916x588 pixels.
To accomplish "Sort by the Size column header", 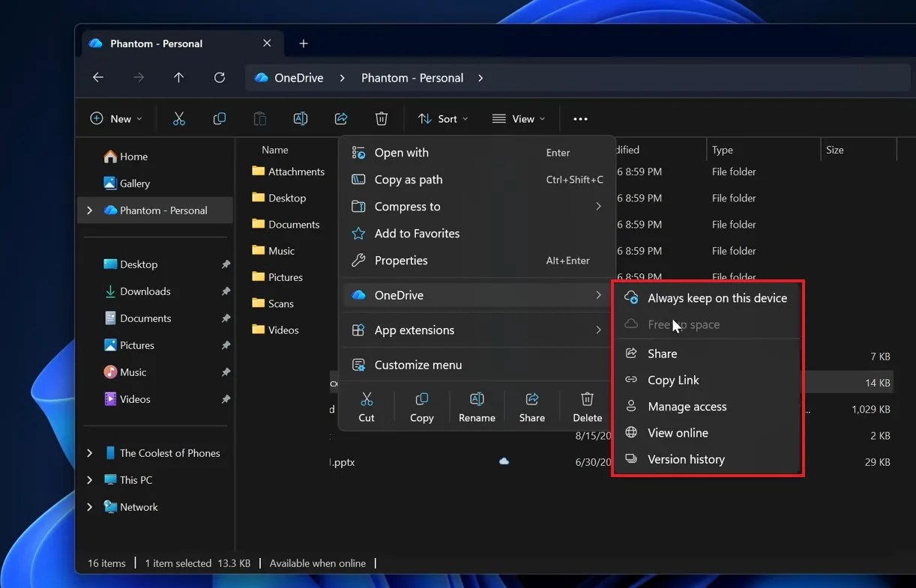I will 835,150.
